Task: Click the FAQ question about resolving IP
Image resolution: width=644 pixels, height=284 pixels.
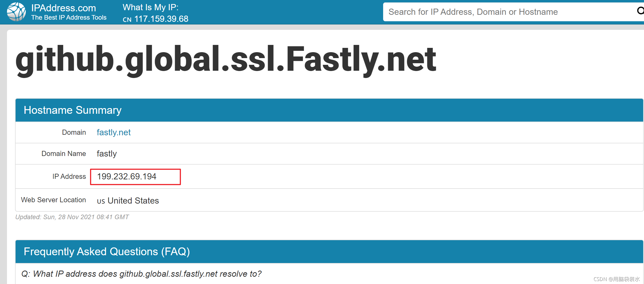Action: (x=141, y=274)
